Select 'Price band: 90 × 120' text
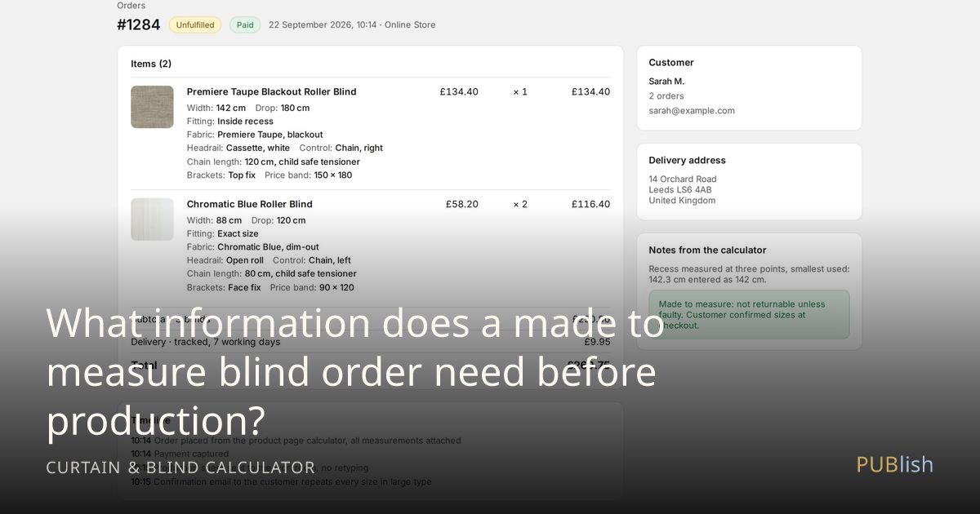 [x=313, y=287]
